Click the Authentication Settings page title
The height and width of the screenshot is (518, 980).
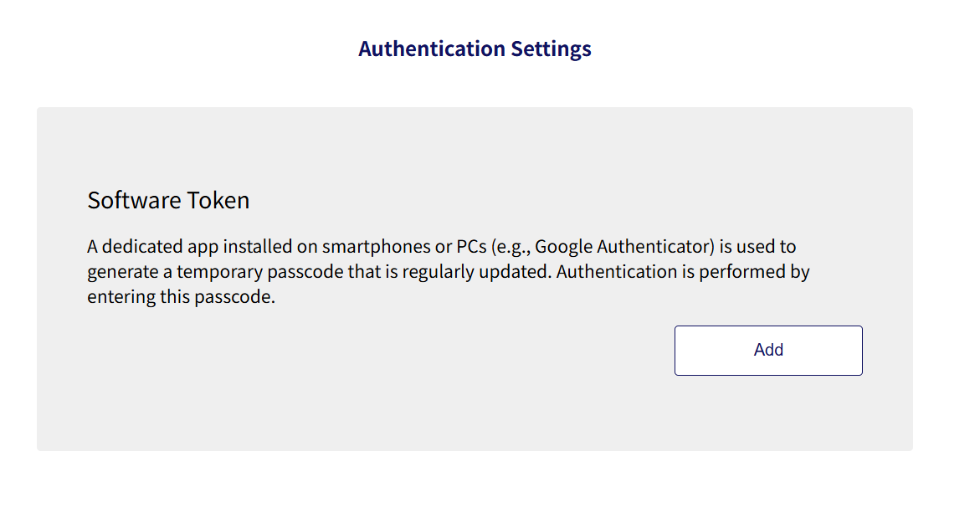[x=475, y=49]
